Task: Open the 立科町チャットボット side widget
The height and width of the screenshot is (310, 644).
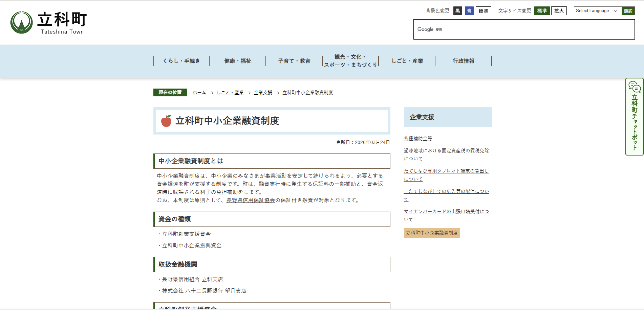Action: coord(634,117)
